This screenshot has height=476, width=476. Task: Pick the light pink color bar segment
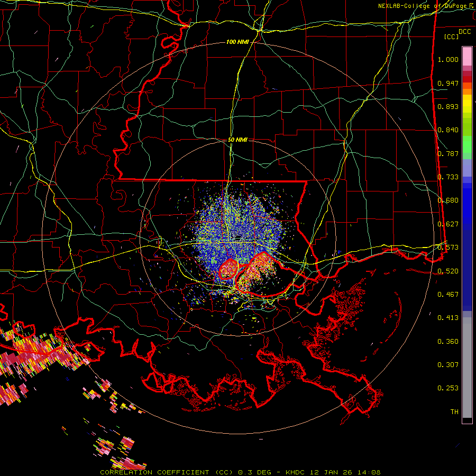tap(467, 56)
